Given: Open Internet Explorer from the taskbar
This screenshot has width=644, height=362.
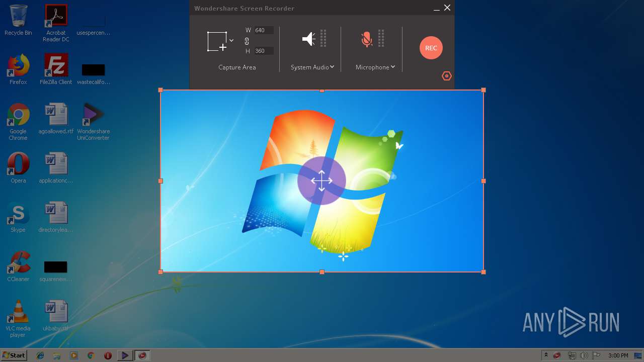Looking at the screenshot, I should click(40, 355).
